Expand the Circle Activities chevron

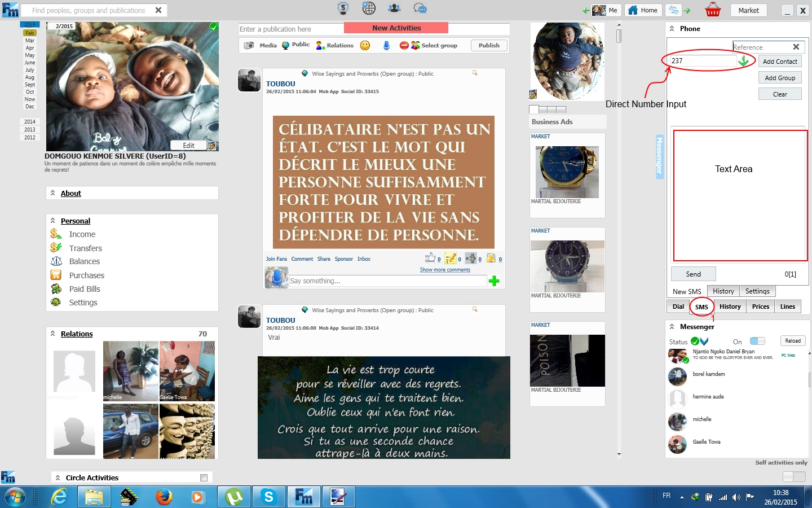click(58, 478)
